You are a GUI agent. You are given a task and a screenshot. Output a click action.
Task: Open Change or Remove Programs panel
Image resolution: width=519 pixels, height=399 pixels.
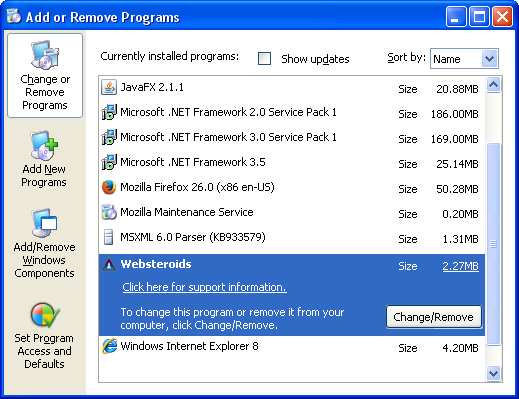(x=45, y=75)
